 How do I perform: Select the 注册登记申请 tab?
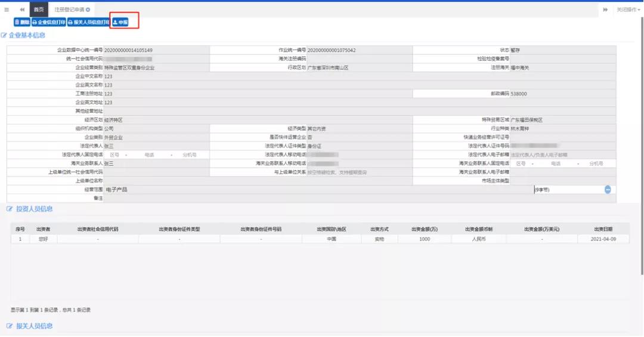(x=69, y=10)
